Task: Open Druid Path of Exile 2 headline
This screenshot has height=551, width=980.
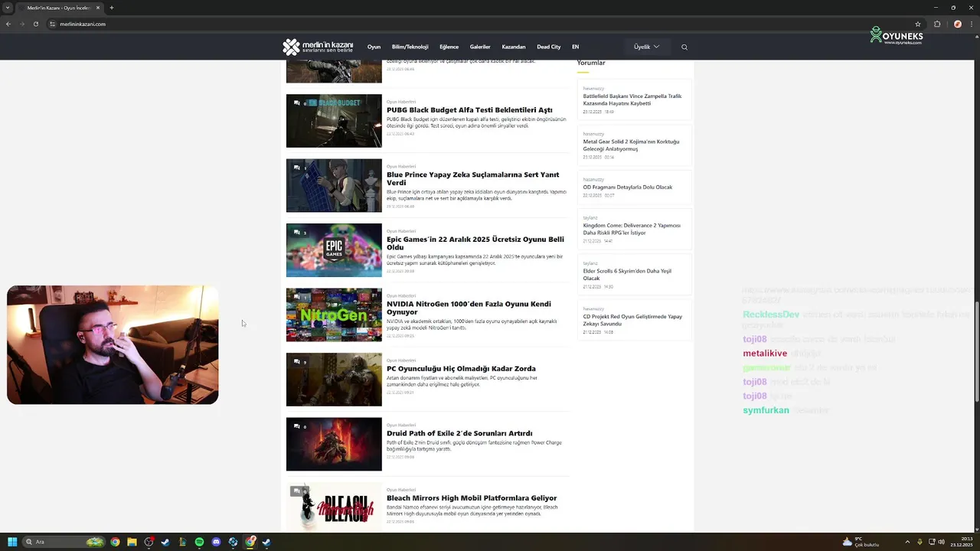Action: 459,433
